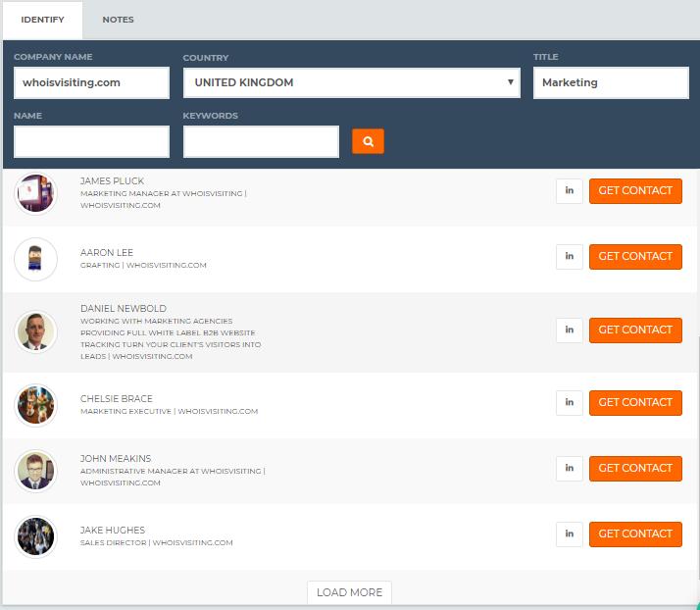Click the Load More button
This screenshot has width=700, height=610.
(x=349, y=592)
